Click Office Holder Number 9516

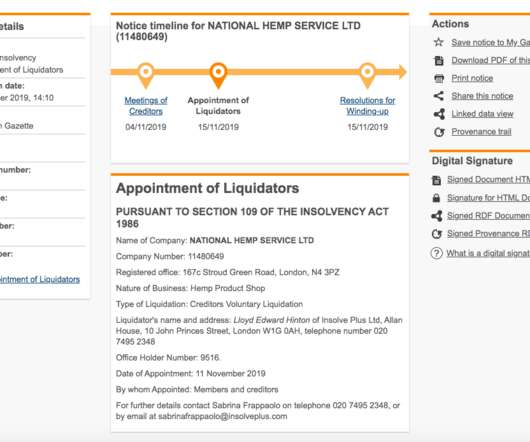(168, 358)
